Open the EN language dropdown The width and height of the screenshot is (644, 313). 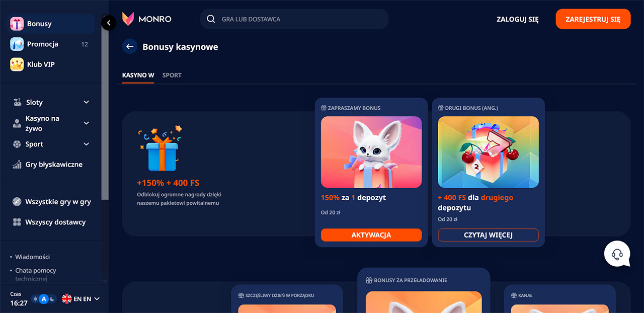click(x=80, y=299)
